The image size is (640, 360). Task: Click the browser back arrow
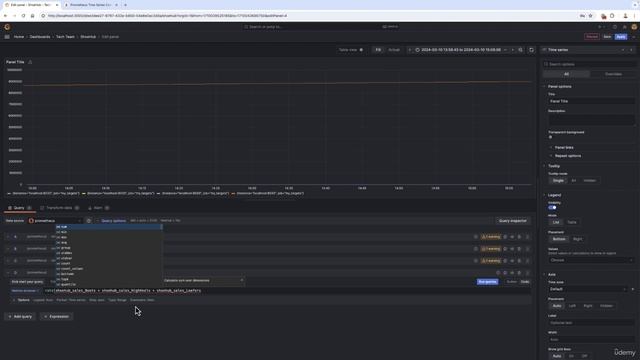6,16
